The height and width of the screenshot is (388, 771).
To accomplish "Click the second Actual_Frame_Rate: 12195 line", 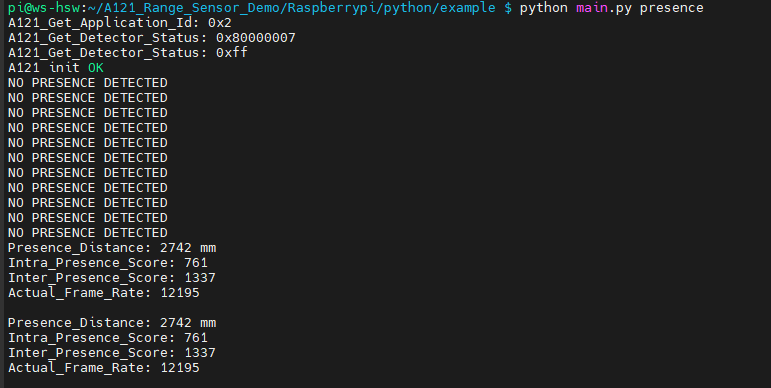I will pos(104,368).
